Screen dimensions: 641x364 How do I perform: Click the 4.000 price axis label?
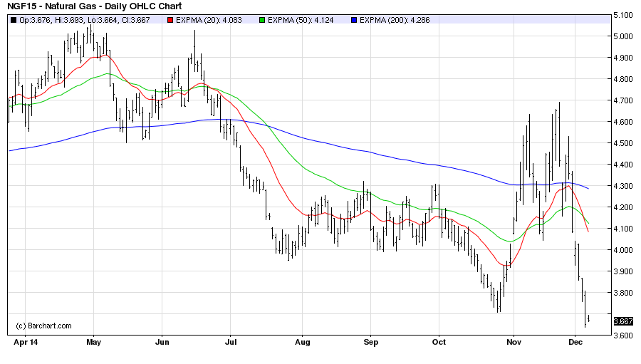(x=623, y=250)
